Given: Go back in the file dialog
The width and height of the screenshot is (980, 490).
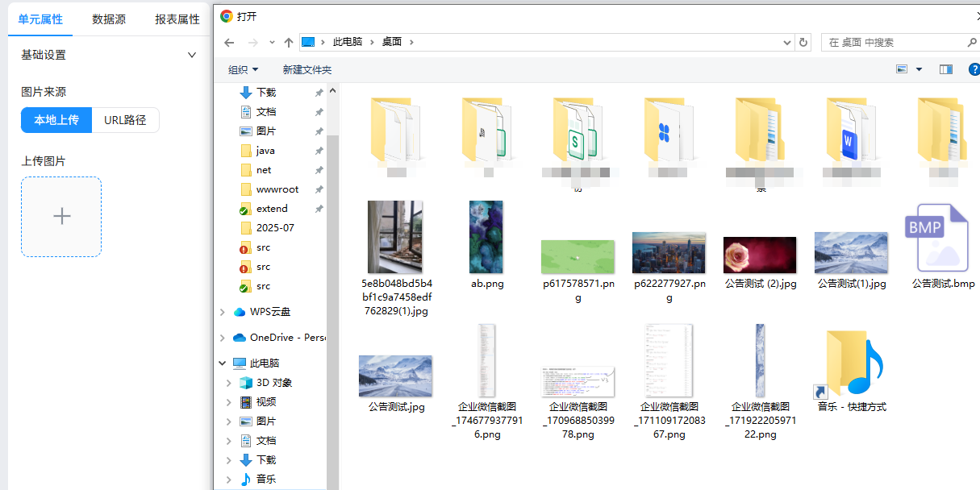Looking at the screenshot, I should click(229, 42).
